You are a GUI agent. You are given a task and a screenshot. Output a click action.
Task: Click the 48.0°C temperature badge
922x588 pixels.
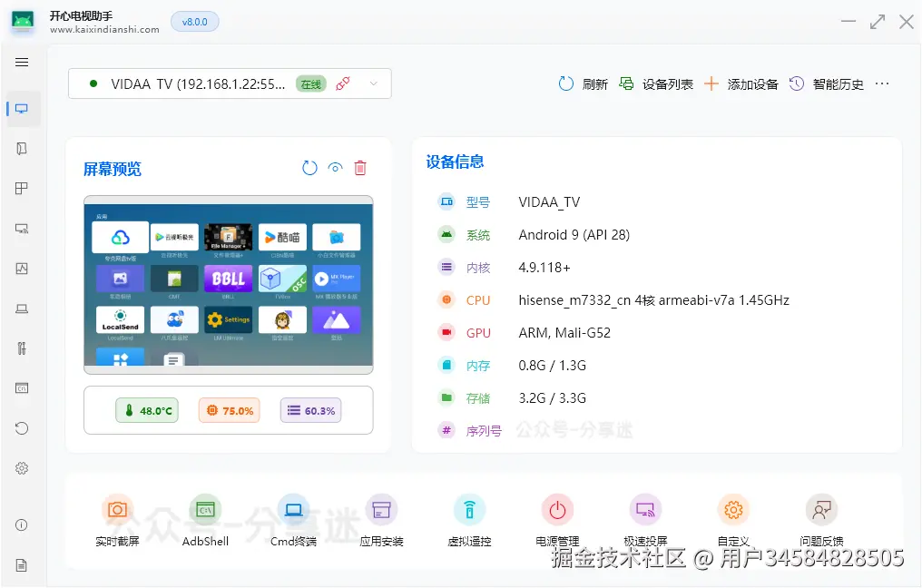(147, 410)
